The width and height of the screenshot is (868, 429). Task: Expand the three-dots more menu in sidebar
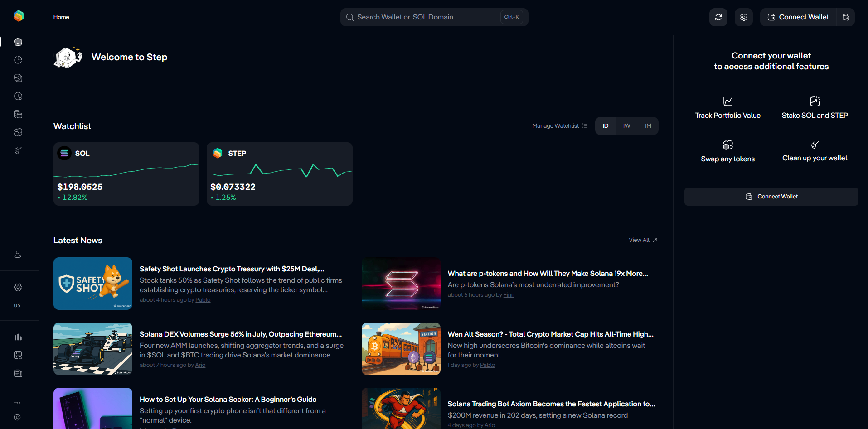pyautogui.click(x=17, y=403)
